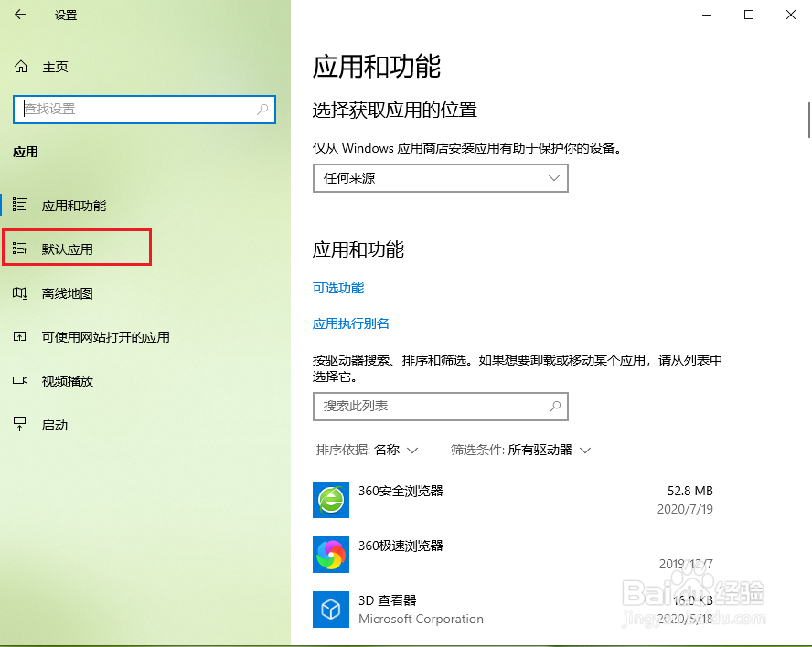Click the 视频播放 sidebar icon
This screenshot has height=647, width=812.
20,380
